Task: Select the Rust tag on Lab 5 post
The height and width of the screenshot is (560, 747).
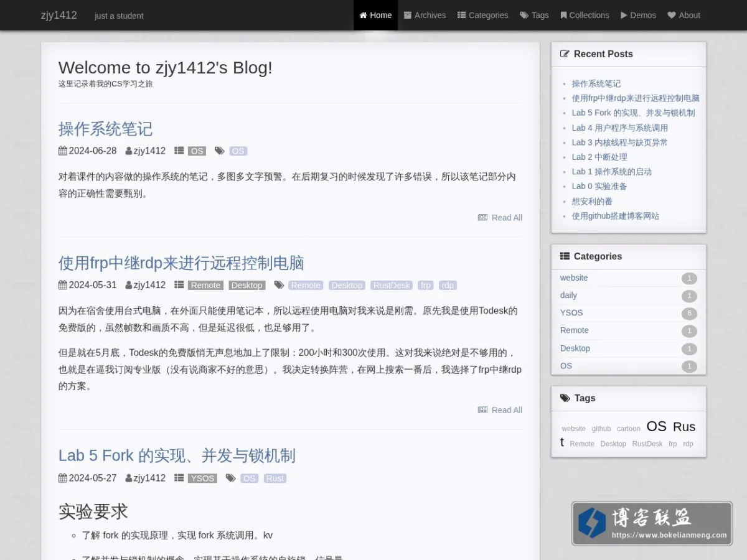Action: 275,478
